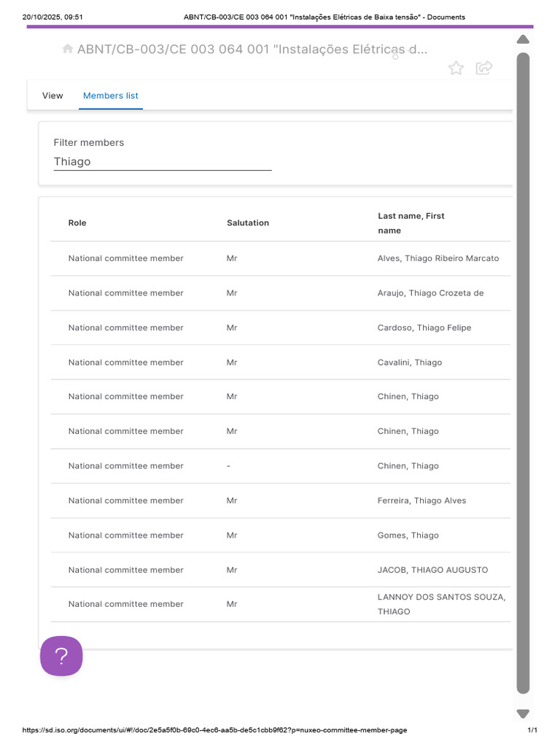Viewport: 560px width, 747px height.
Task: Click the Role column header
Action: point(77,223)
